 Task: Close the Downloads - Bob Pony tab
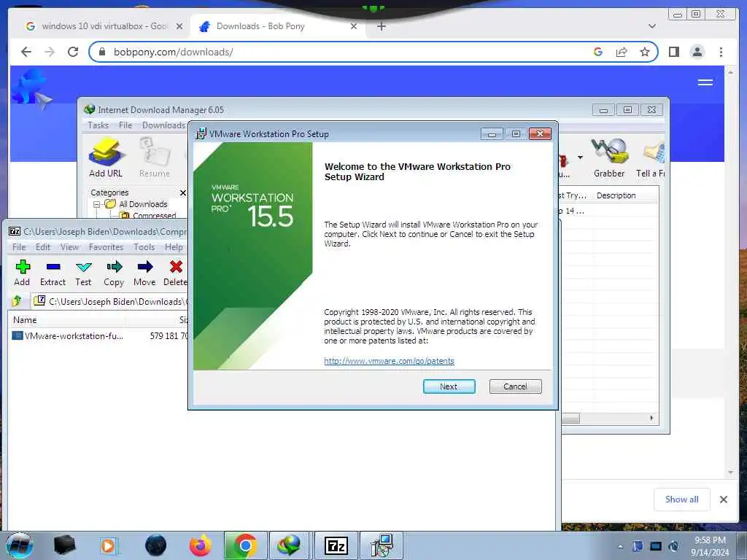(x=354, y=26)
